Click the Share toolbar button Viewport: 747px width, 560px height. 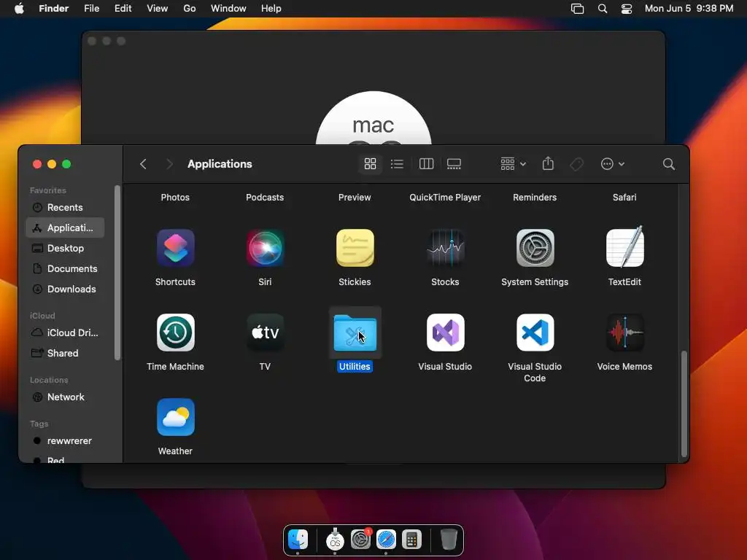[548, 164]
